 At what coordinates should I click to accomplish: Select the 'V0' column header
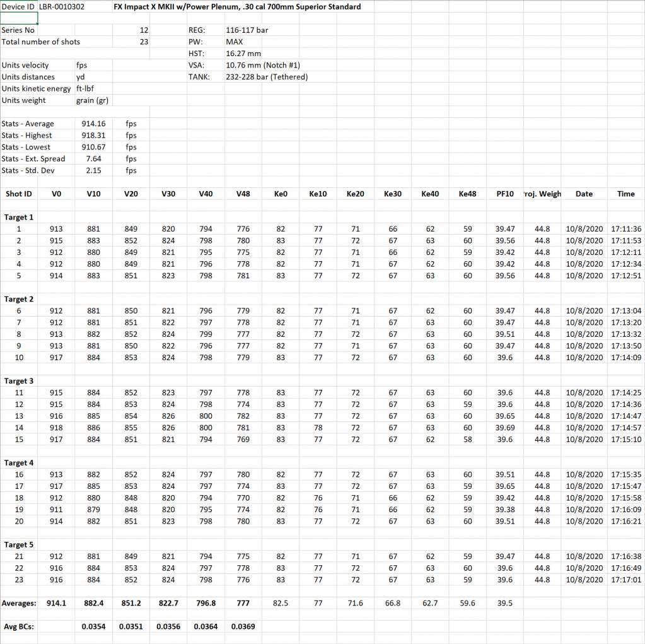pos(56,194)
